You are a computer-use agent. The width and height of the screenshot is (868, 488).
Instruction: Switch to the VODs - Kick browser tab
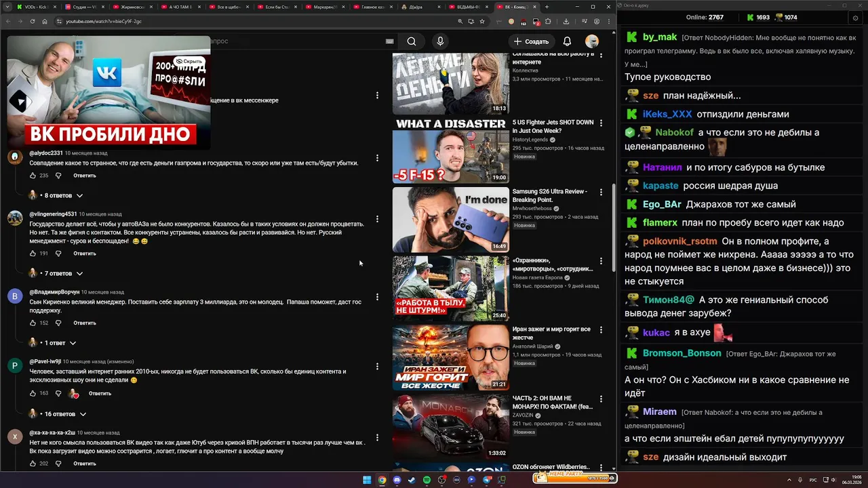point(35,7)
